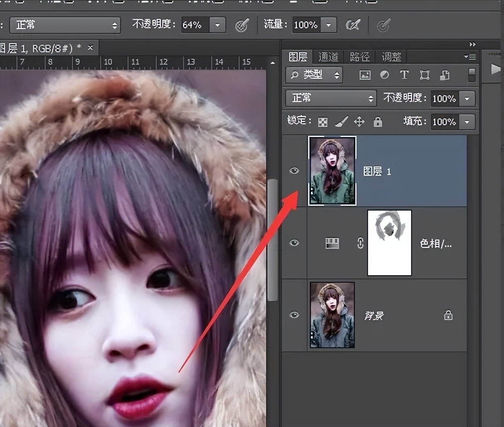Viewport: 504px width, 427px height.
Task: Click the adjustment layer filter icon
Action: tap(385, 75)
